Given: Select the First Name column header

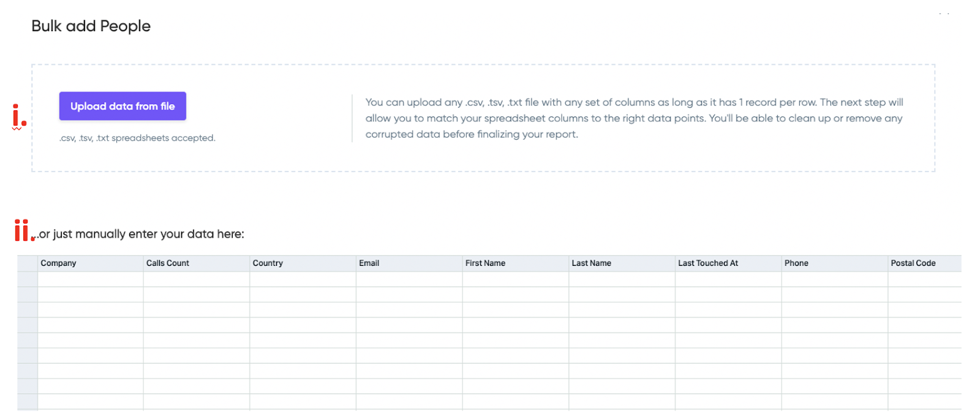Looking at the screenshot, I should pyautogui.click(x=516, y=263).
